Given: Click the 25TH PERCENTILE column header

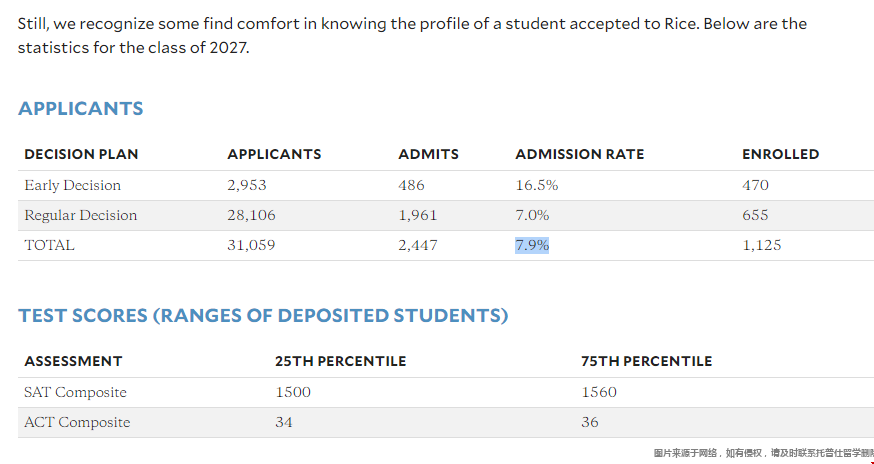Looking at the screenshot, I should (341, 361).
